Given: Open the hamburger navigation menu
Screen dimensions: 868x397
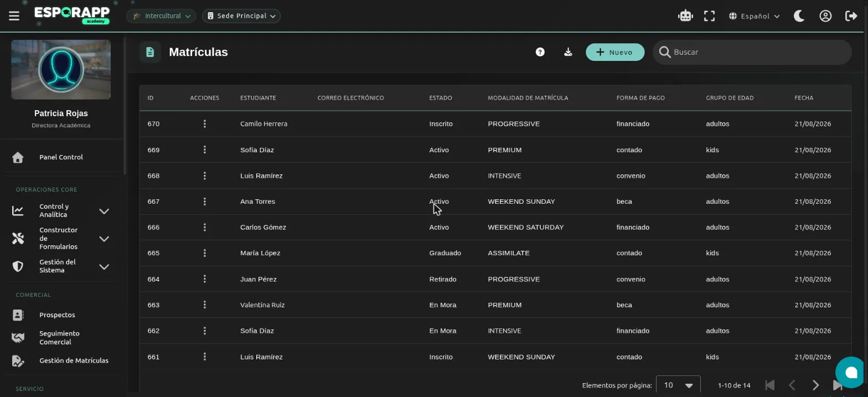Looking at the screenshot, I should tap(14, 16).
